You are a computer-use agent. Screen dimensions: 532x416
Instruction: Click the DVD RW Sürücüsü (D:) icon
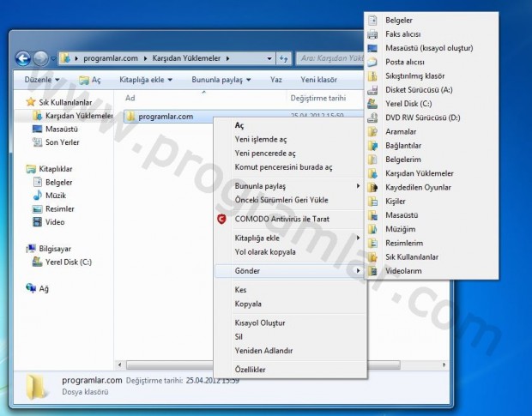click(x=372, y=118)
